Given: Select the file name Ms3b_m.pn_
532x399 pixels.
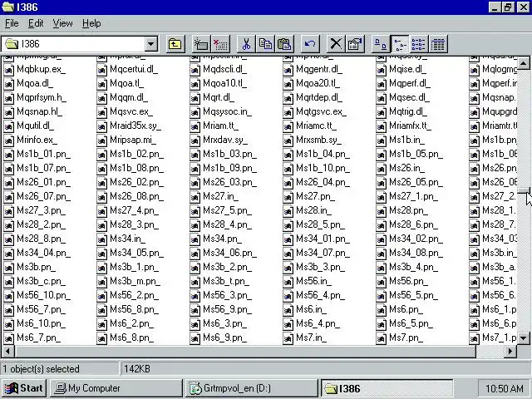Looking at the screenshot, I should pos(135,282).
